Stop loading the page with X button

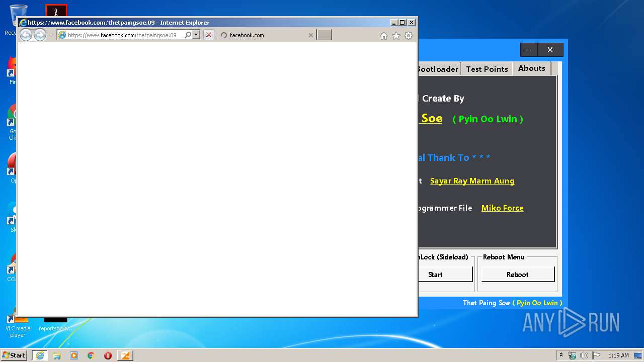click(209, 35)
